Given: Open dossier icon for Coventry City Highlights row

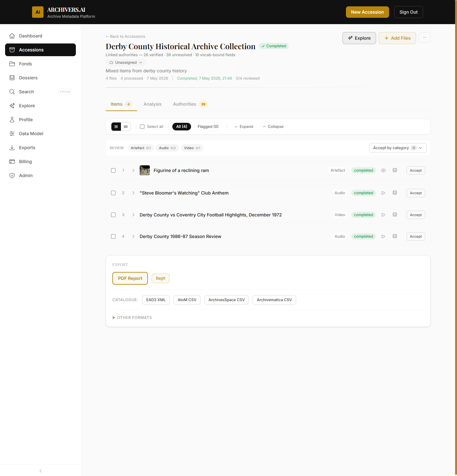Looking at the screenshot, I should (x=395, y=215).
